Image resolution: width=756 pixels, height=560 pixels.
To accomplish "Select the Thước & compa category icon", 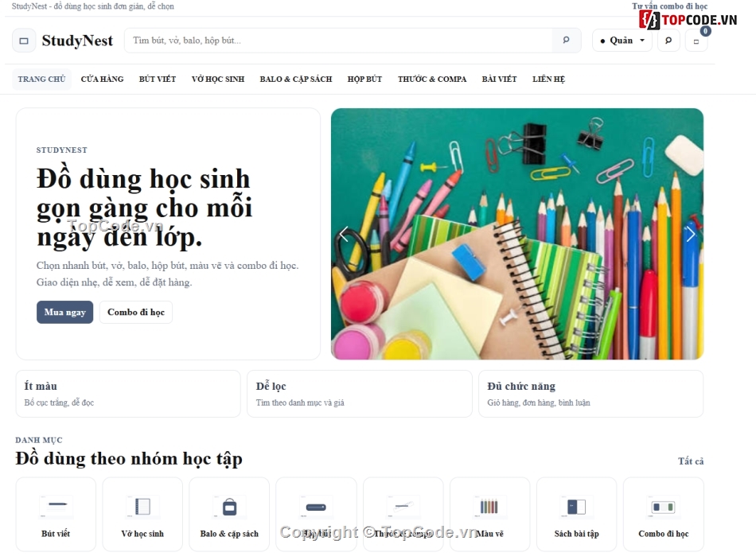I will point(403,506).
